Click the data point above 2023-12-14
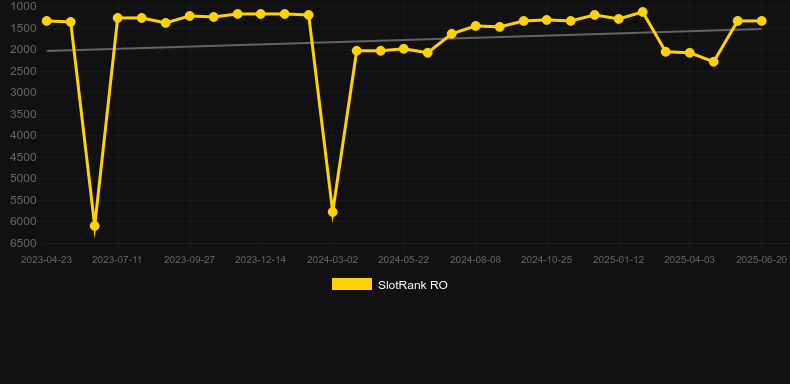Viewport: 790px width, 384px height. tap(260, 14)
